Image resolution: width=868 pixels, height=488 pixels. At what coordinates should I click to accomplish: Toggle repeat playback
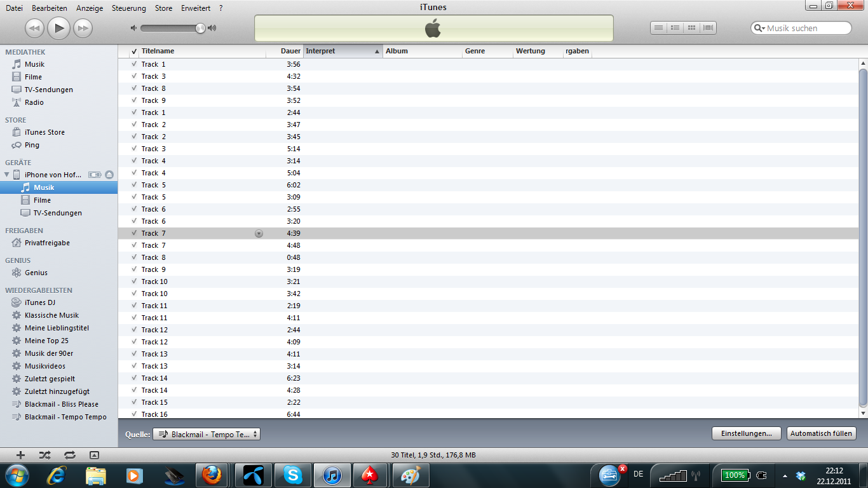[x=69, y=455]
